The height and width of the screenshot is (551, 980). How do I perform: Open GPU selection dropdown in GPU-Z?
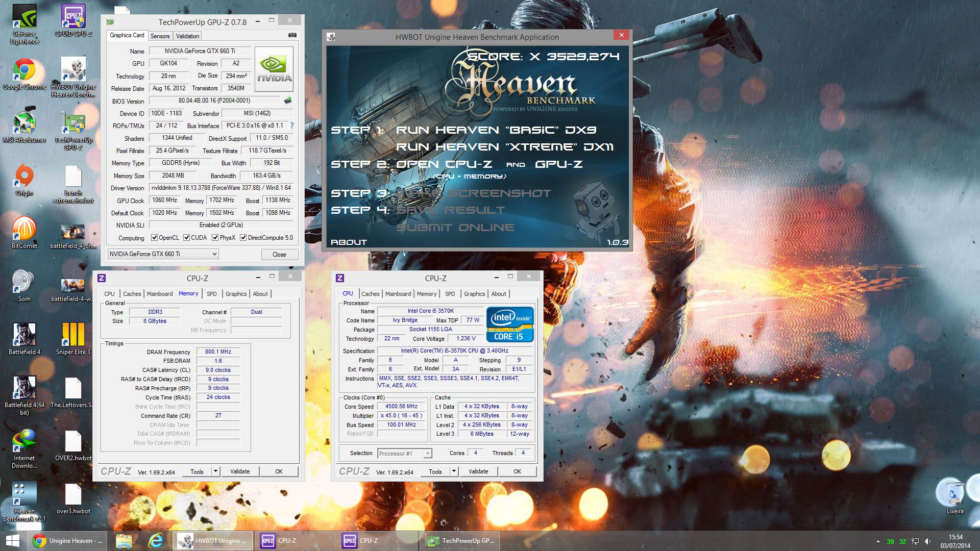click(163, 254)
